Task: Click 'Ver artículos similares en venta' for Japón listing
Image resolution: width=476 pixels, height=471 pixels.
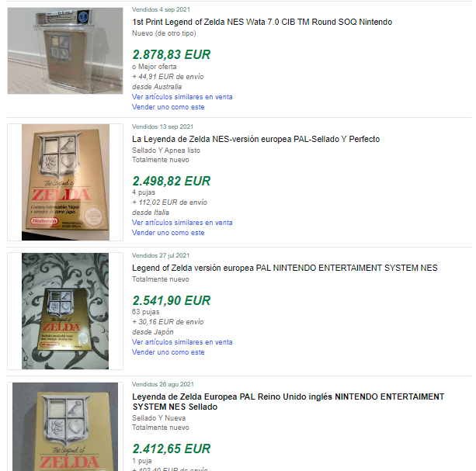Action: point(182,342)
